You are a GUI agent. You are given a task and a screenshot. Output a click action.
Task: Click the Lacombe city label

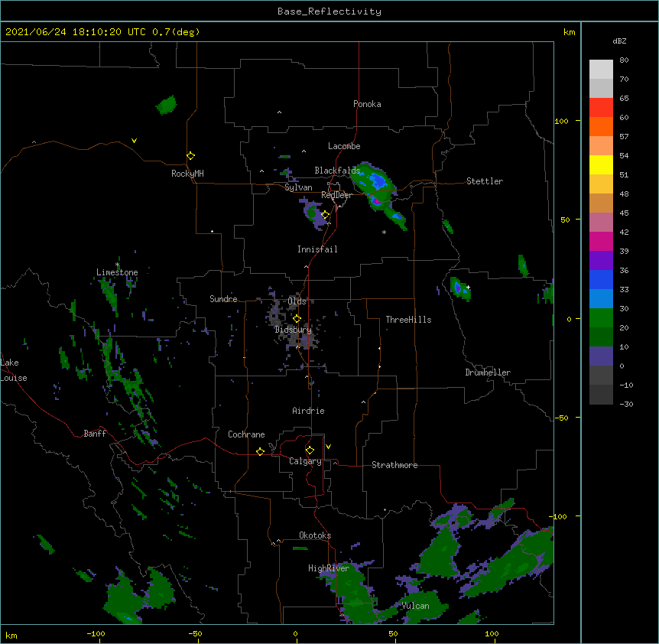pos(344,146)
